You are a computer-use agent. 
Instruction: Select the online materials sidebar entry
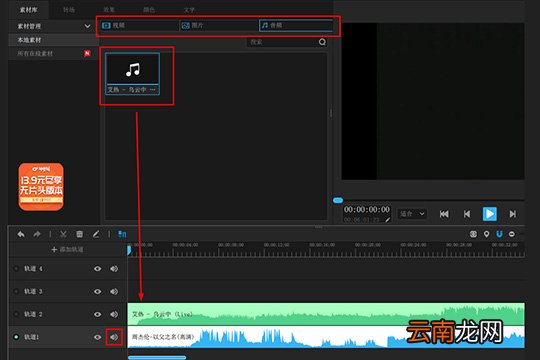[52, 53]
